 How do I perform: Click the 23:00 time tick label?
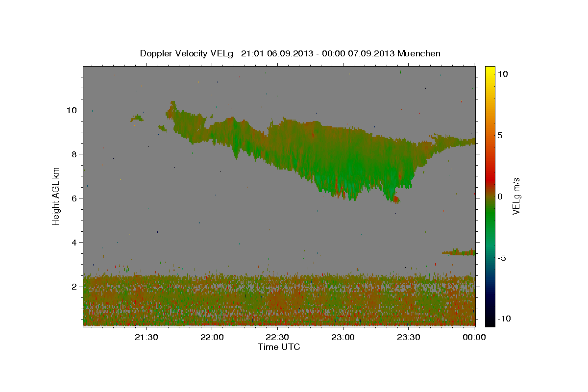[x=343, y=337]
